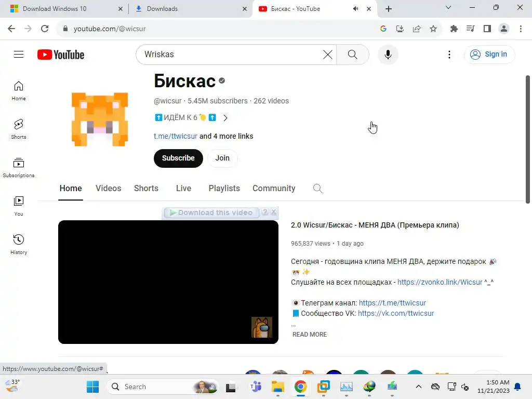Open the channel Live tab
Image resolution: width=532 pixels, height=399 pixels.
coord(183,188)
